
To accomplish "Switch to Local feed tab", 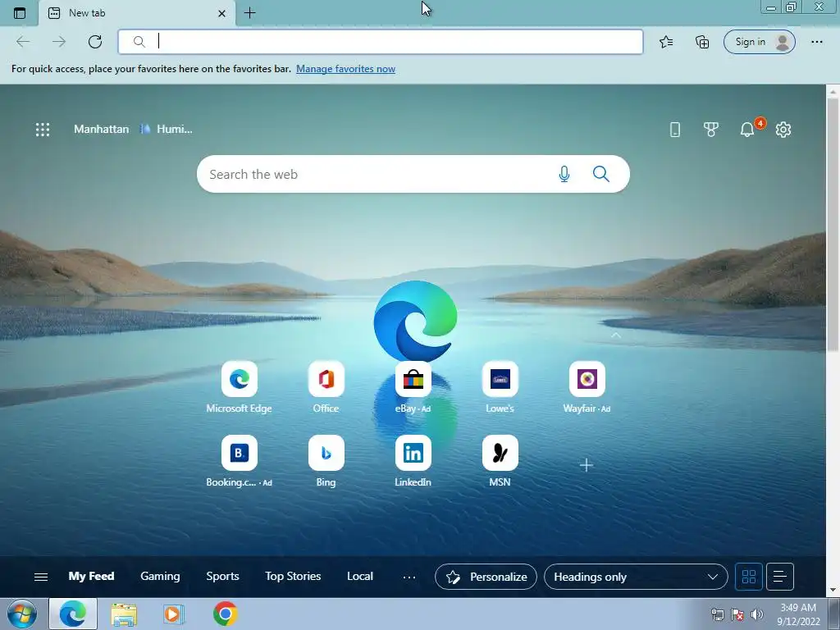I will pyautogui.click(x=359, y=577).
